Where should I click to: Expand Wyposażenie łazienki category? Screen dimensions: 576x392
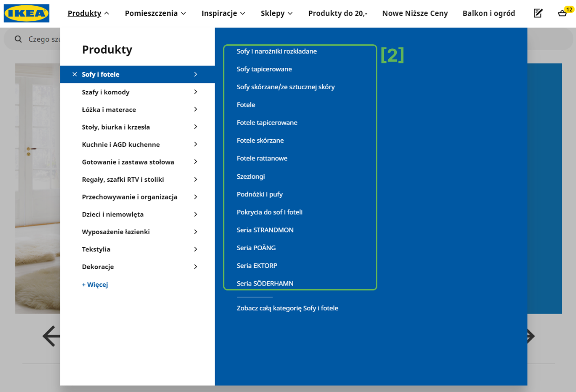click(x=137, y=231)
